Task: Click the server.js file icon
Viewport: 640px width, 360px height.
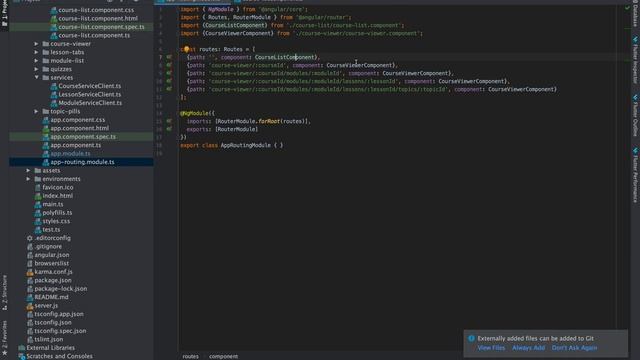Action: (x=30, y=306)
